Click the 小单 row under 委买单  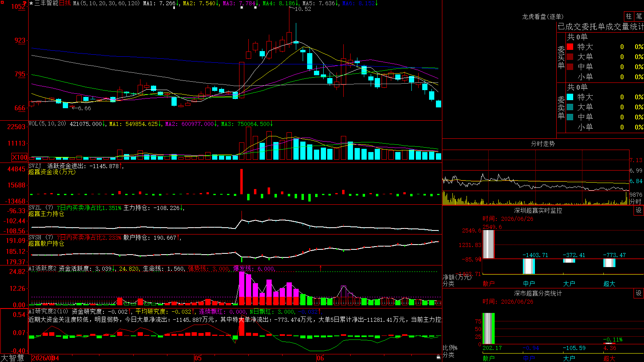[605, 77]
